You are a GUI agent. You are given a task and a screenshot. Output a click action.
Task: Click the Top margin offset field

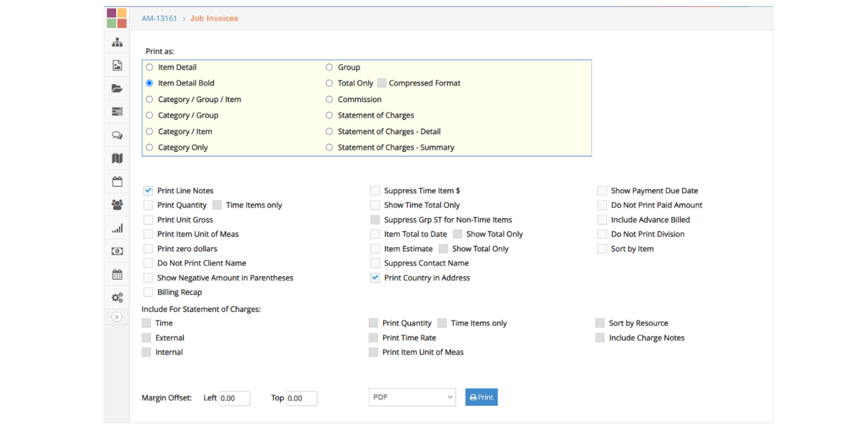click(302, 398)
